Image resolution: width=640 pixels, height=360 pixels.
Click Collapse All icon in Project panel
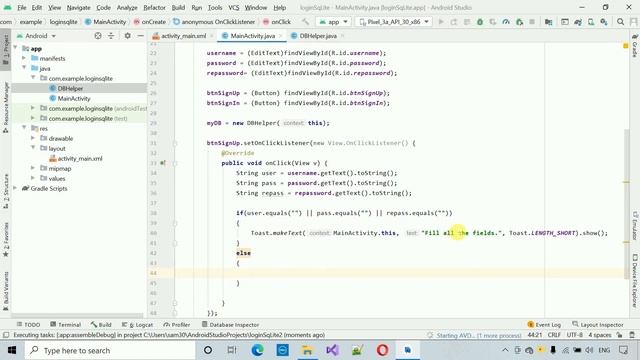pyautogui.click(x=111, y=36)
